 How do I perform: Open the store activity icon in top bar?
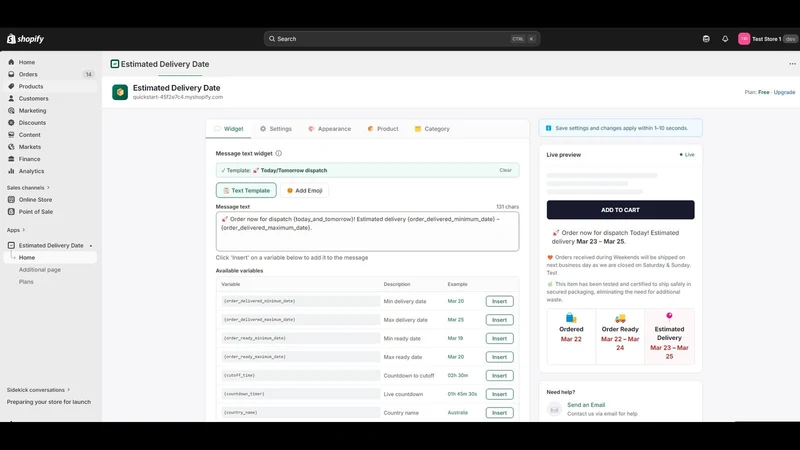pos(706,39)
